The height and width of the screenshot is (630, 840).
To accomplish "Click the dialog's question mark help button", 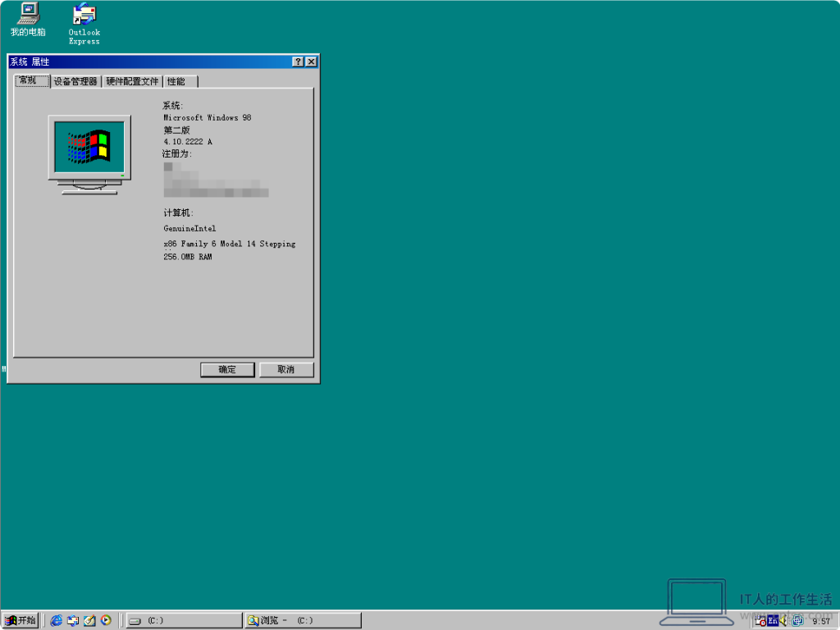I will click(298, 62).
